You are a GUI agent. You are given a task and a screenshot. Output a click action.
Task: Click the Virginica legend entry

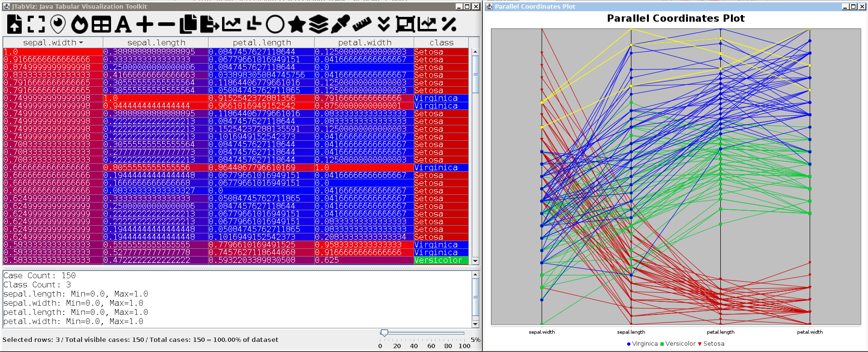[x=642, y=344]
